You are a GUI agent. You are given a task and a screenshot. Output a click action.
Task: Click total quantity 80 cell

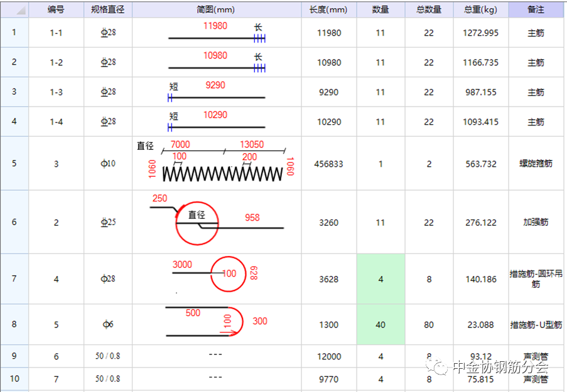[429, 324]
